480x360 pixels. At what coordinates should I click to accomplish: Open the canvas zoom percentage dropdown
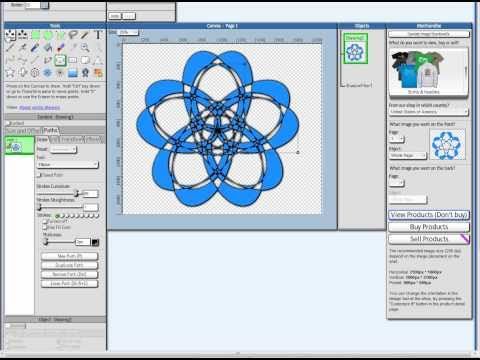128,32
